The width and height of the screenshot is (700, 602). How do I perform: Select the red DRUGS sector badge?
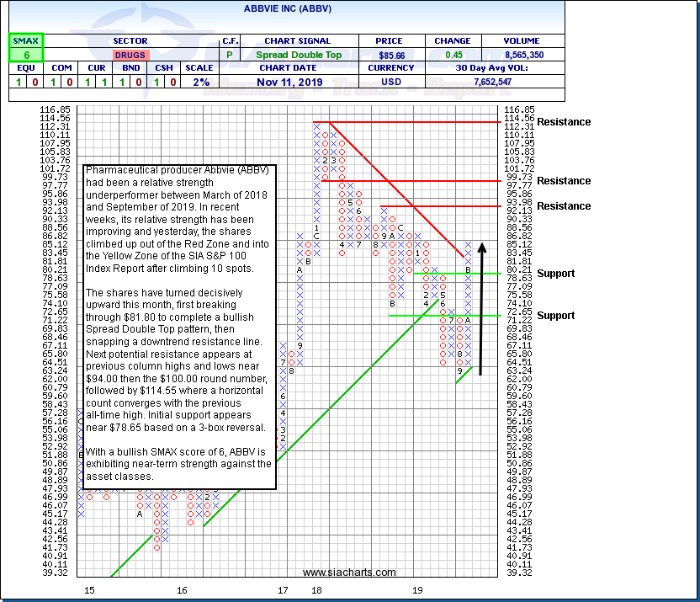130,55
